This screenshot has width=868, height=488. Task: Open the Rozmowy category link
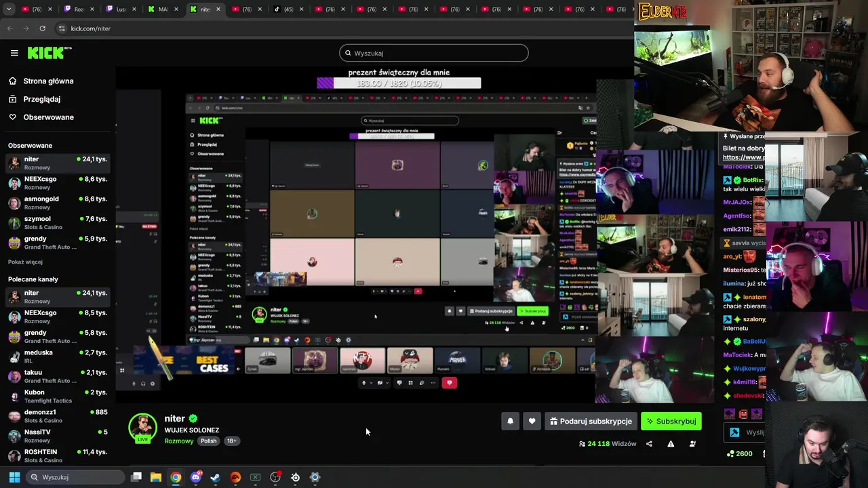(179, 441)
